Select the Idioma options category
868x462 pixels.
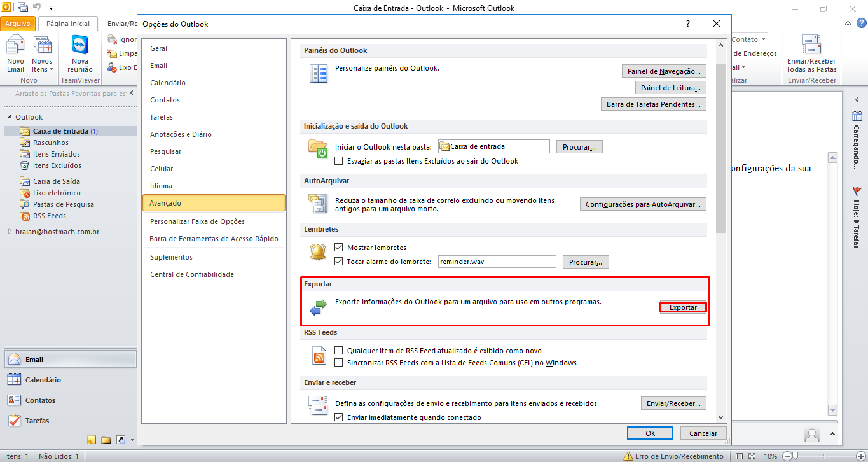click(x=214, y=186)
